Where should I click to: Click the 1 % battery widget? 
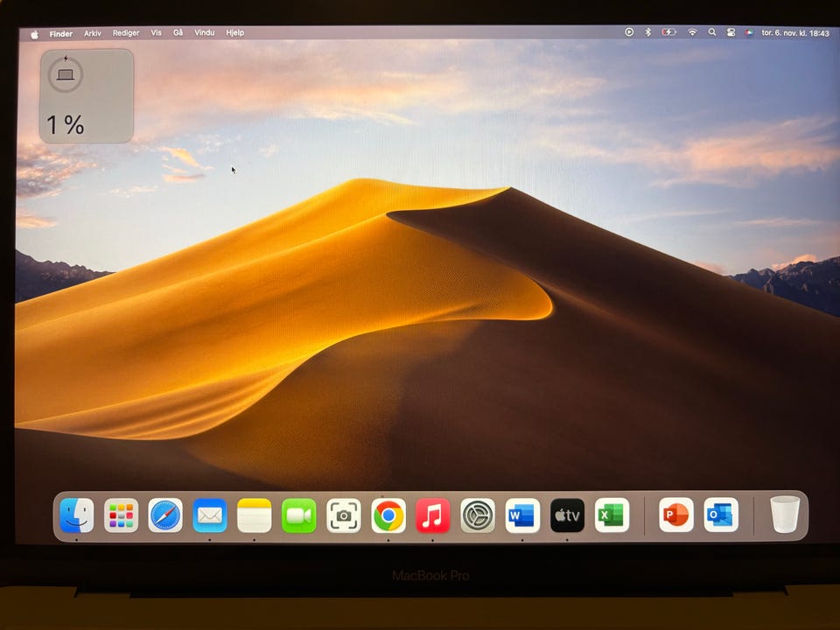pos(87,96)
